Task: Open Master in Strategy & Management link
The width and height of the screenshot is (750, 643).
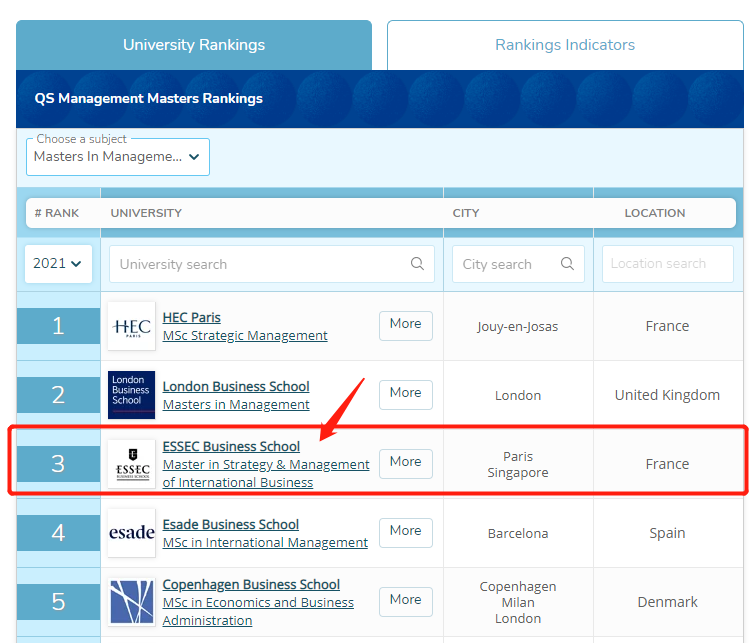Action: [266, 474]
